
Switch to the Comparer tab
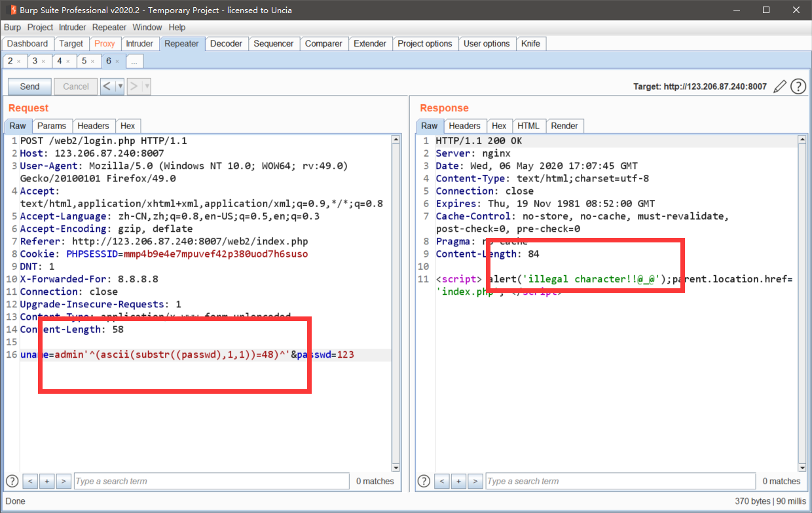click(323, 44)
